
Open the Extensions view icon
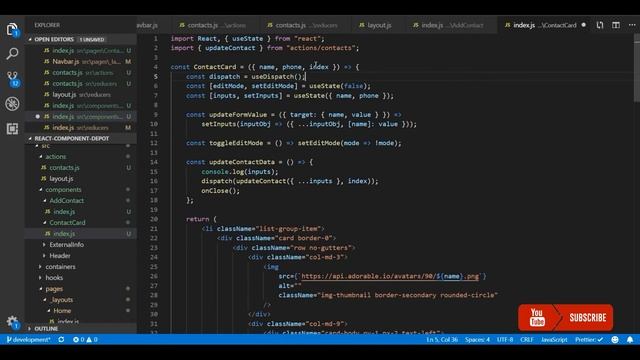click(x=12, y=129)
